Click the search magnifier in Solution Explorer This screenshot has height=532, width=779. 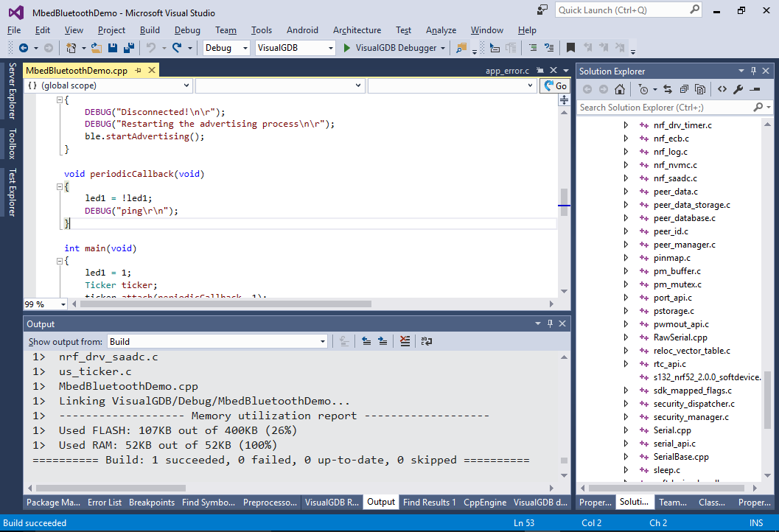(758, 108)
